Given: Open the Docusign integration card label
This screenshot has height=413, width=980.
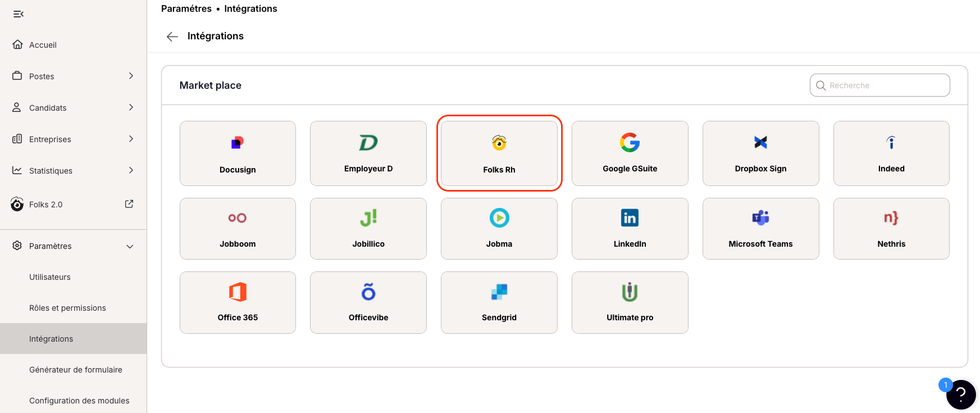Looking at the screenshot, I should (238, 170).
